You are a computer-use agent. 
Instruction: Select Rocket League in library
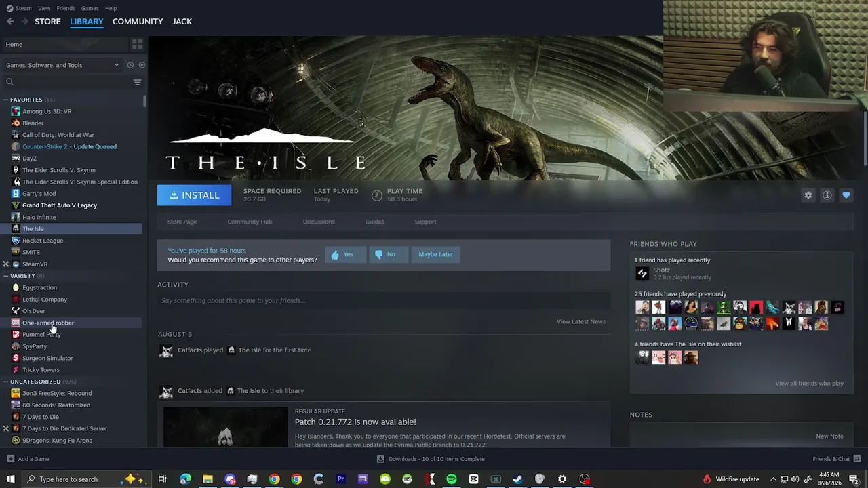click(x=43, y=241)
